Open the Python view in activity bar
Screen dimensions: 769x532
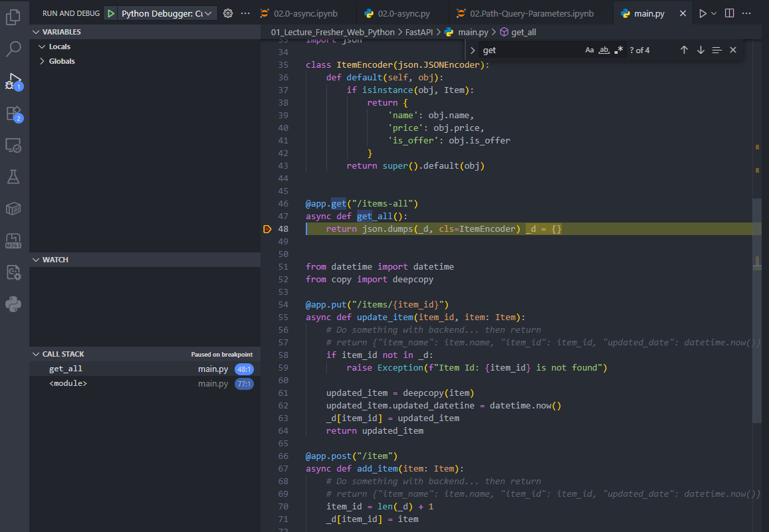point(13,304)
